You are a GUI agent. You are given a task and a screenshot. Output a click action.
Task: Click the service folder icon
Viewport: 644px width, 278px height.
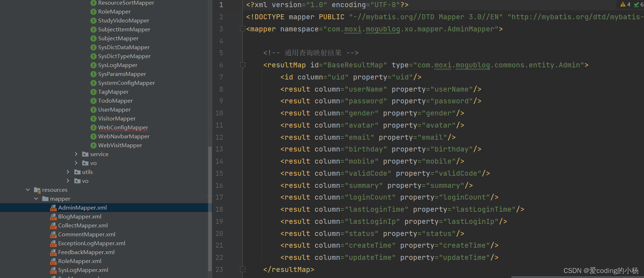click(85, 154)
